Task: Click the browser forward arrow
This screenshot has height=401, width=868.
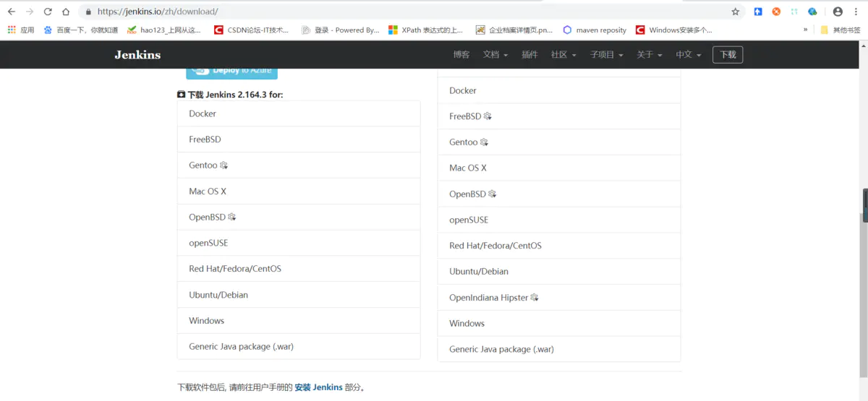Action: pos(30,12)
